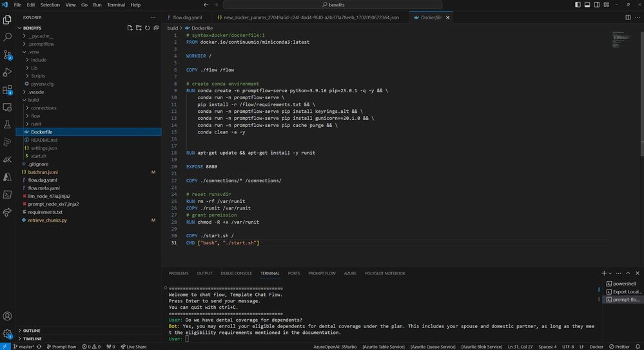
Task: Open the new terminal launch profile dropdown
Action: click(x=611, y=273)
